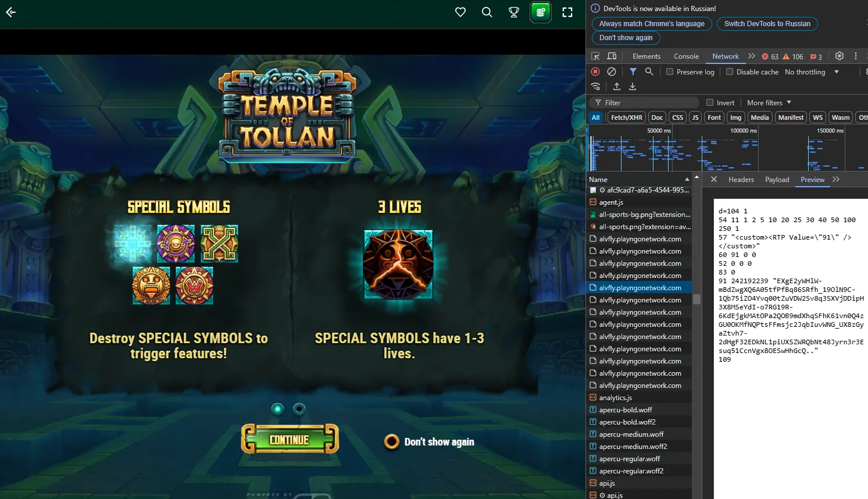
Task: Add the game to favorites with the heart icon
Action: click(460, 12)
